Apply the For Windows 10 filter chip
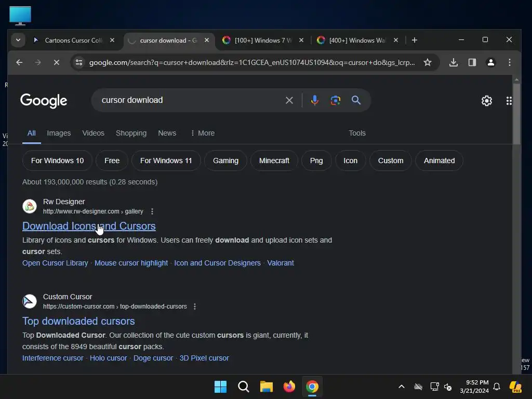Viewport: 532px width, 399px height. click(57, 161)
